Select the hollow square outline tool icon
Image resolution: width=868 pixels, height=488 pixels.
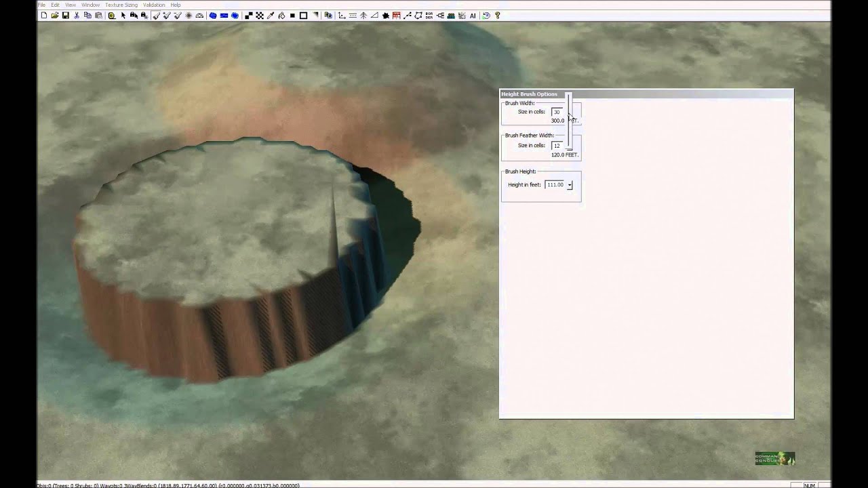pos(303,15)
